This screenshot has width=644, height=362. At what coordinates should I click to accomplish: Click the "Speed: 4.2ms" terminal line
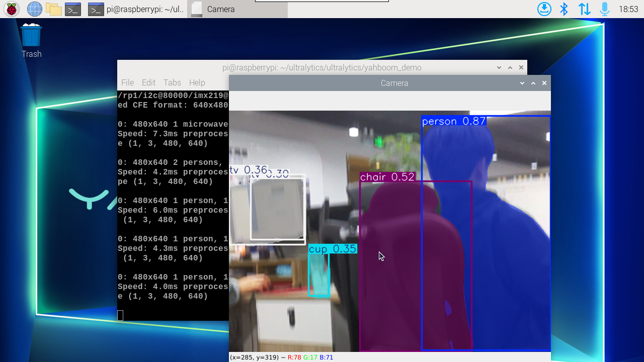[x=173, y=172]
